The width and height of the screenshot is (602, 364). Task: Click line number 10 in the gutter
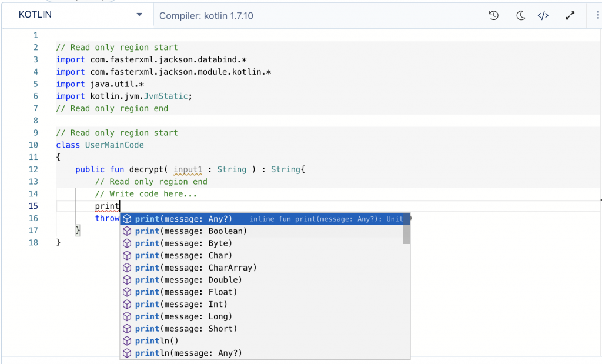click(33, 145)
